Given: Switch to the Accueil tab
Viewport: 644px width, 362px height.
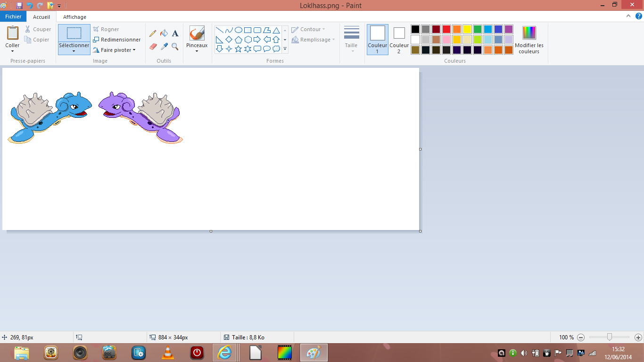Looking at the screenshot, I should coord(41,17).
